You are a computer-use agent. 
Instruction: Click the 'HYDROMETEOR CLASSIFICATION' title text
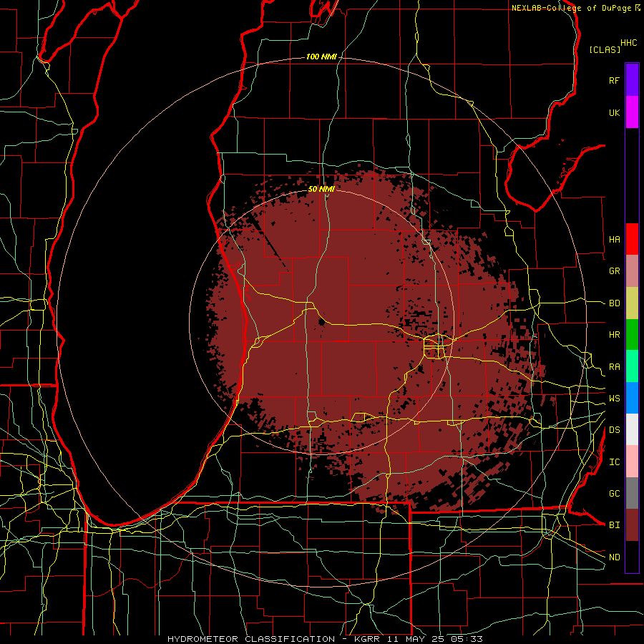[251, 639]
